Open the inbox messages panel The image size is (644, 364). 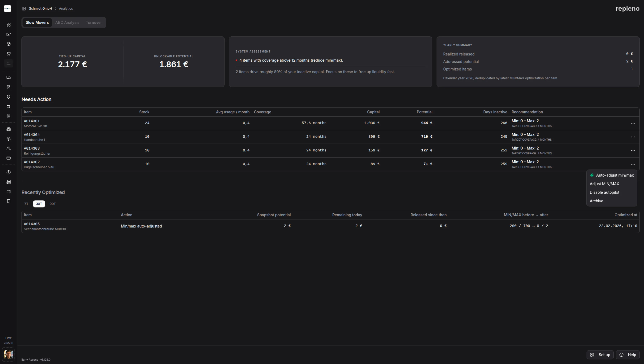8,34
